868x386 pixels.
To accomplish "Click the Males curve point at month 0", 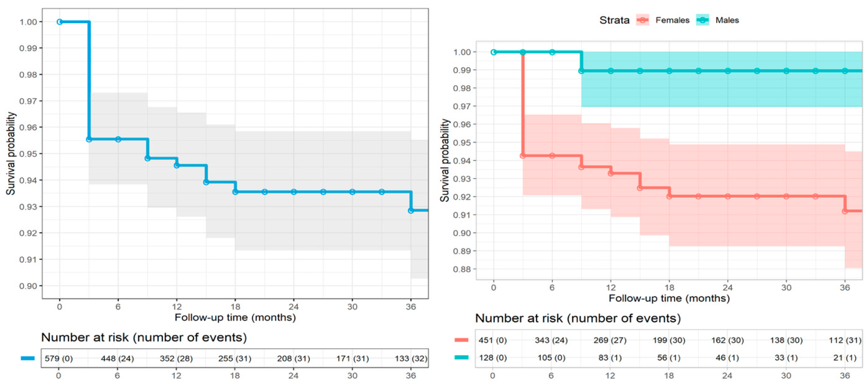I will [x=494, y=52].
